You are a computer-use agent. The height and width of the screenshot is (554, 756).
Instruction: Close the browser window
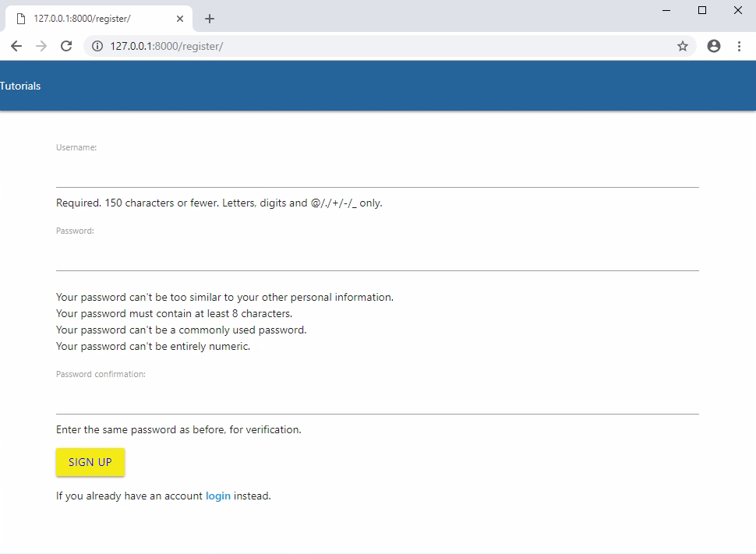(737, 10)
